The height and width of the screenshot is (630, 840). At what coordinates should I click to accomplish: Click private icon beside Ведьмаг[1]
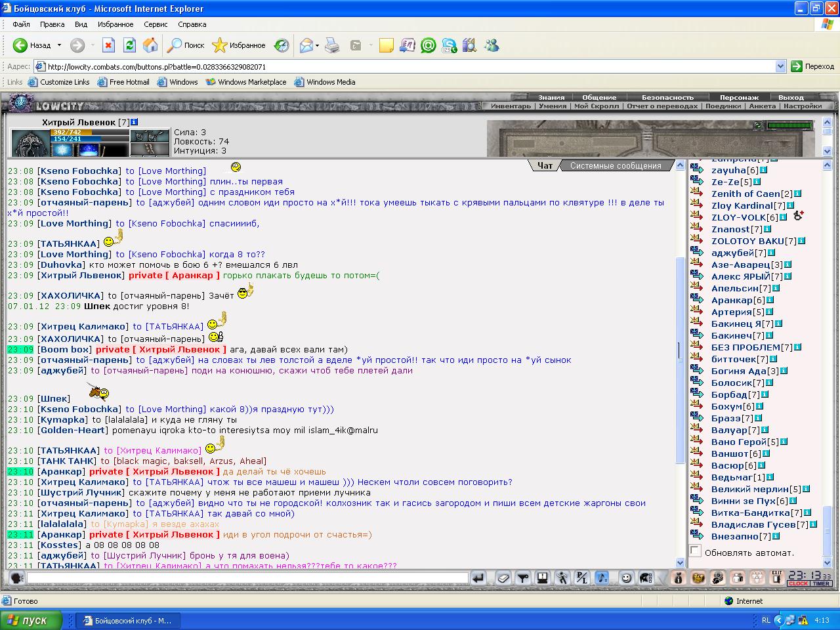click(697, 477)
